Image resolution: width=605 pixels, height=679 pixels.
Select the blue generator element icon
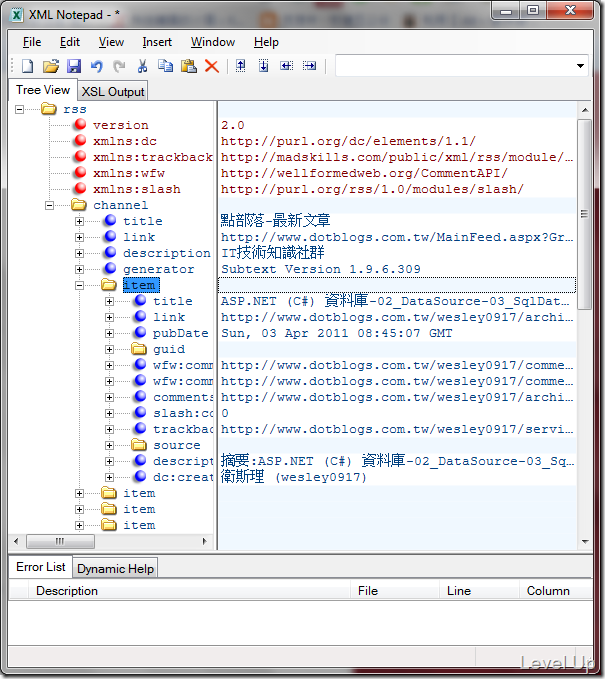tap(110, 268)
